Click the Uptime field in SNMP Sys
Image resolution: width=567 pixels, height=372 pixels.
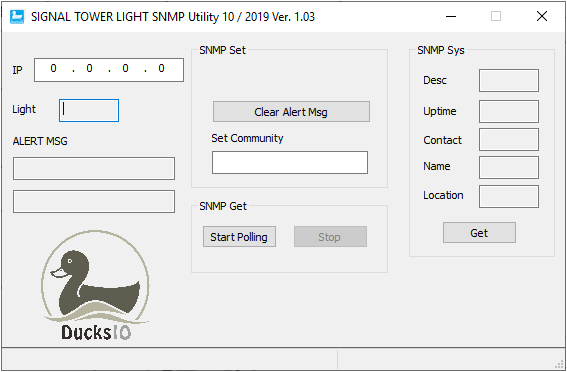click(x=509, y=111)
